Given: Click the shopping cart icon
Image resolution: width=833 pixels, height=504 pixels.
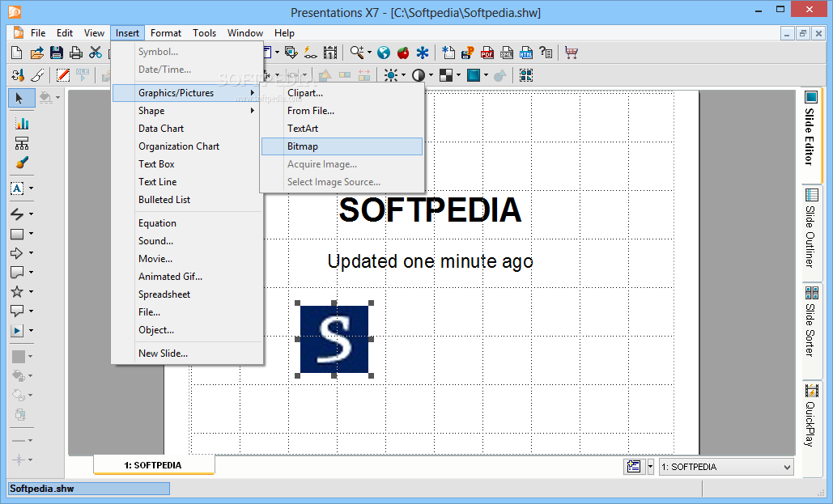Looking at the screenshot, I should pos(572,53).
